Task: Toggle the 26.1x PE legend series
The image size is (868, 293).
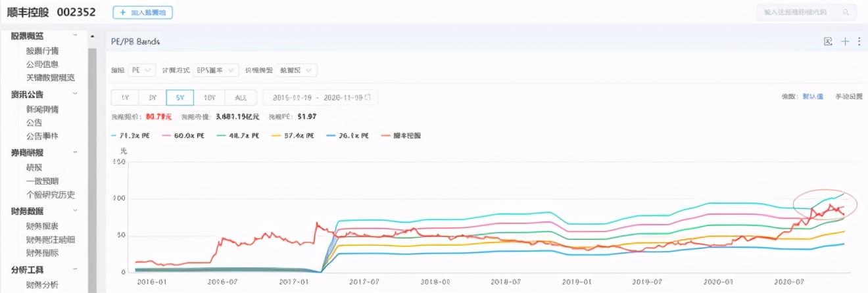Action: click(x=348, y=135)
